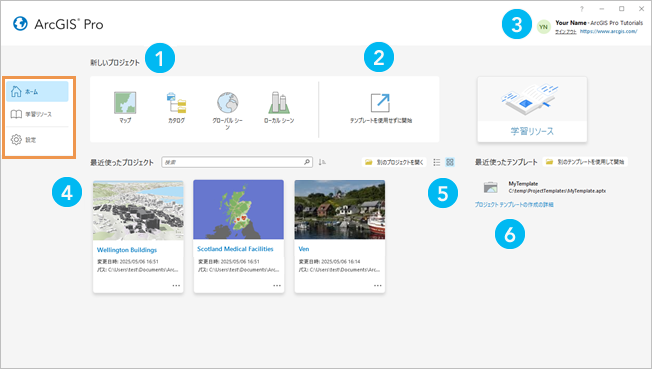Click the sort recent projects icon

pyautogui.click(x=322, y=162)
